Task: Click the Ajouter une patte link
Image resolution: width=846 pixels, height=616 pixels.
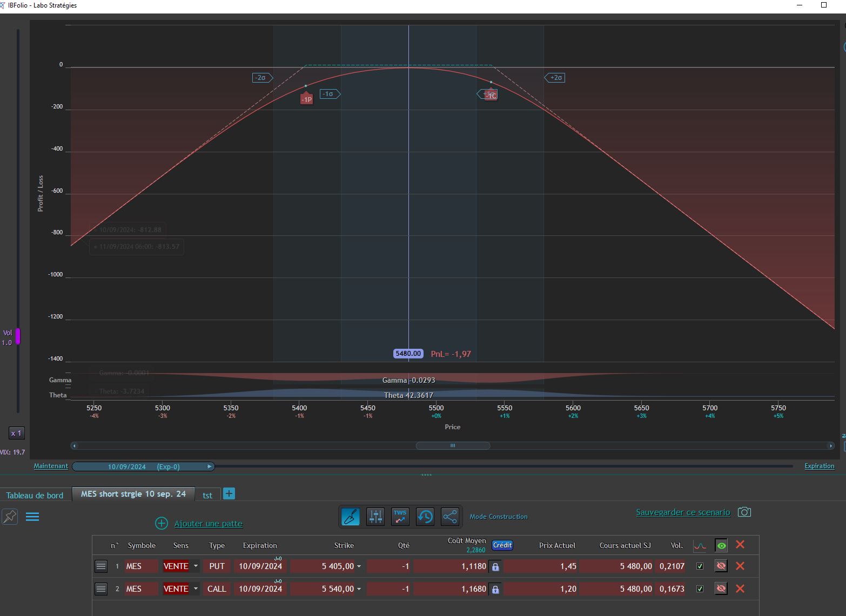Action: [208, 524]
